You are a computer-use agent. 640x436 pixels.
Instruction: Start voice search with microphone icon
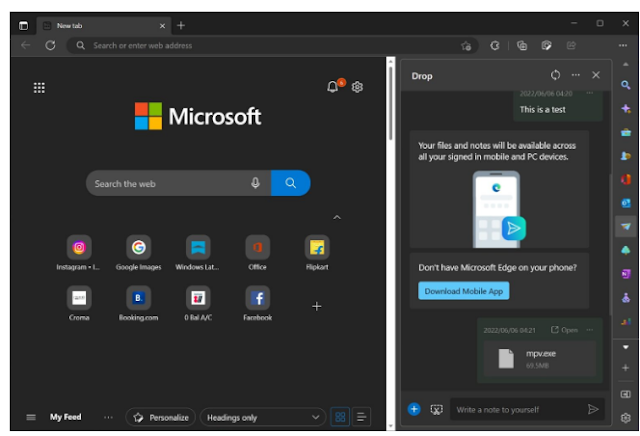point(255,183)
